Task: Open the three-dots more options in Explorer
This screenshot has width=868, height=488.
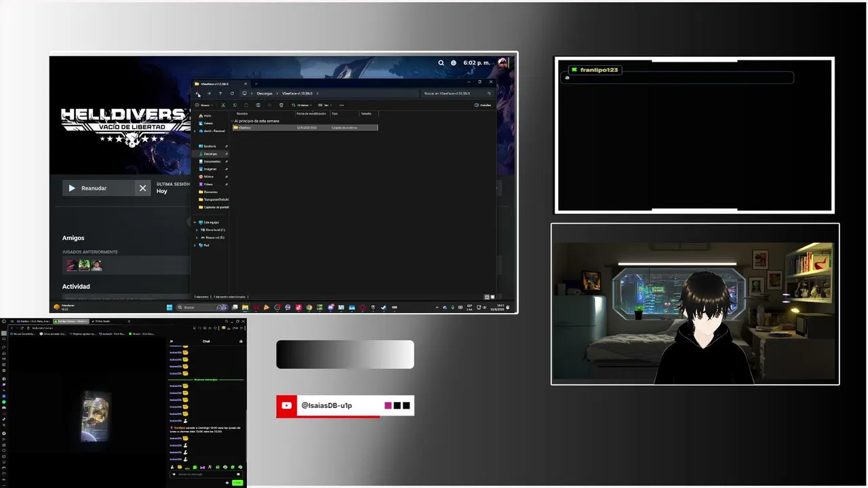Action: click(x=341, y=105)
